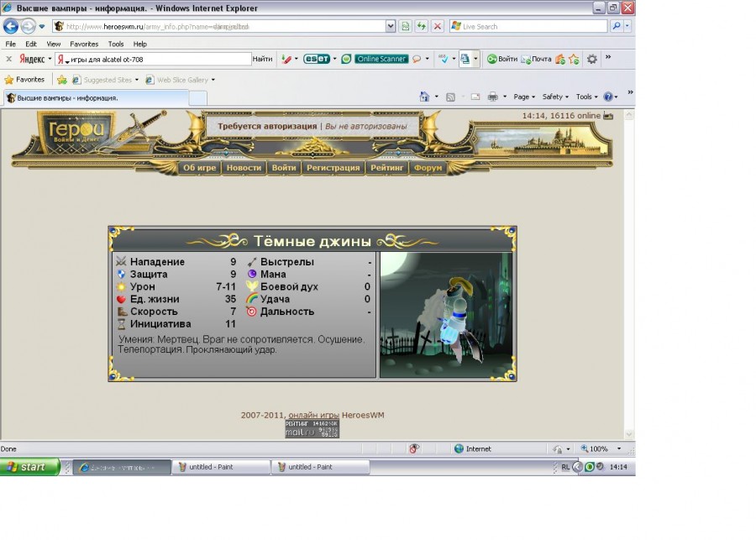Screen dimensions: 756x540
Task: Click the translate page icon in Yandex toolbar
Action: (x=465, y=59)
